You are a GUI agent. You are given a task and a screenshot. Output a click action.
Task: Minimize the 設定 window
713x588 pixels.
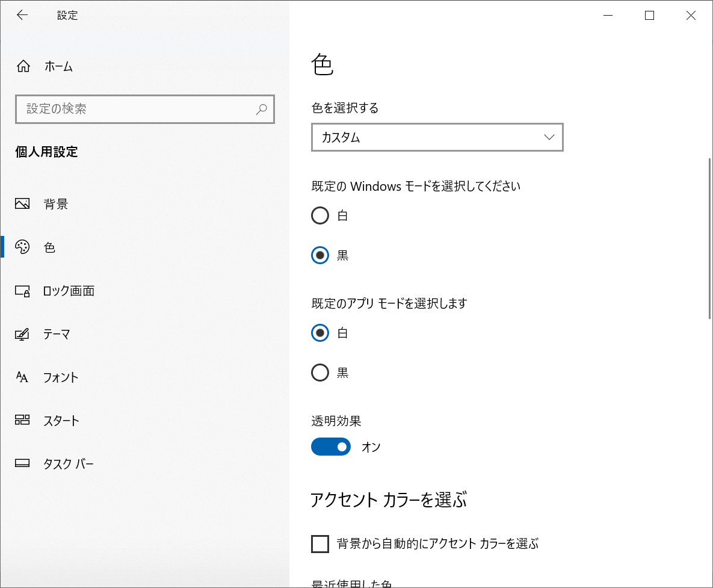point(608,15)
